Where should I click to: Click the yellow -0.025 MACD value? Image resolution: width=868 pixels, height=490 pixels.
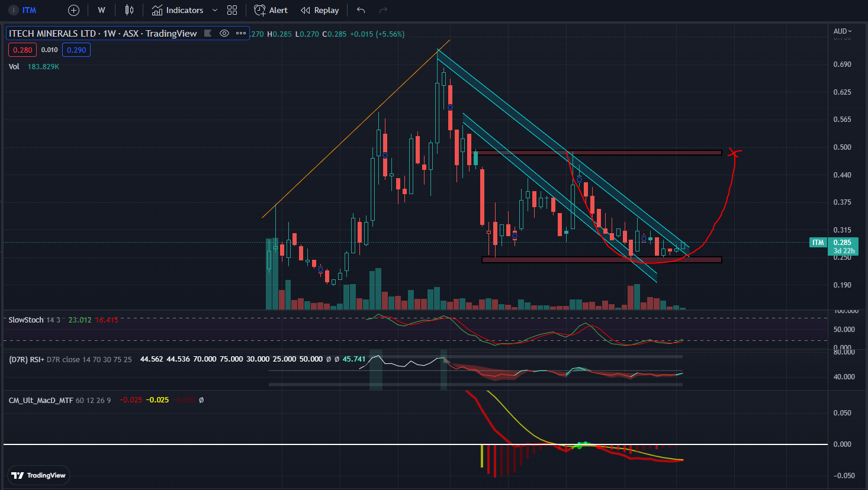[157, 400]
